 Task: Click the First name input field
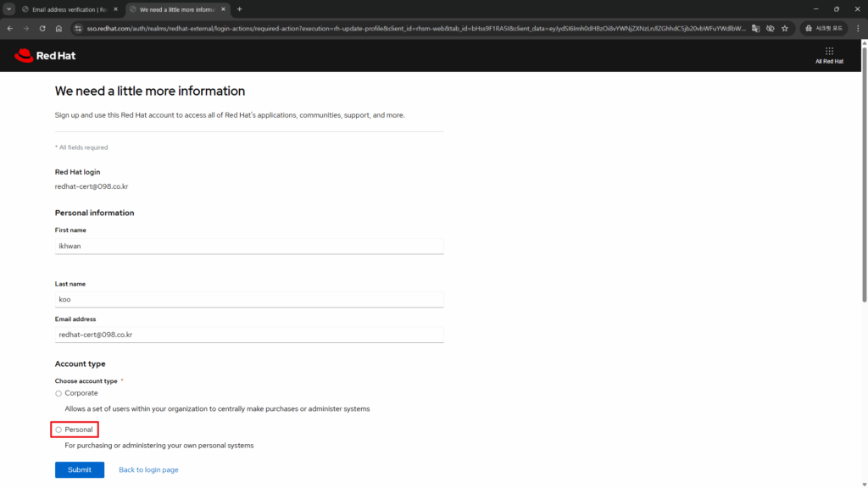(x=248, y=246)
